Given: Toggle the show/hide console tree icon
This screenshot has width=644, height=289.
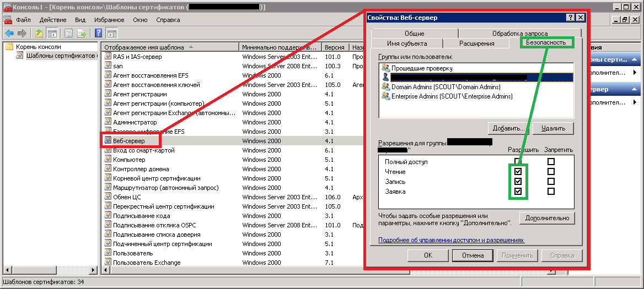Looking at the screenshot, I should coord(52,33).
